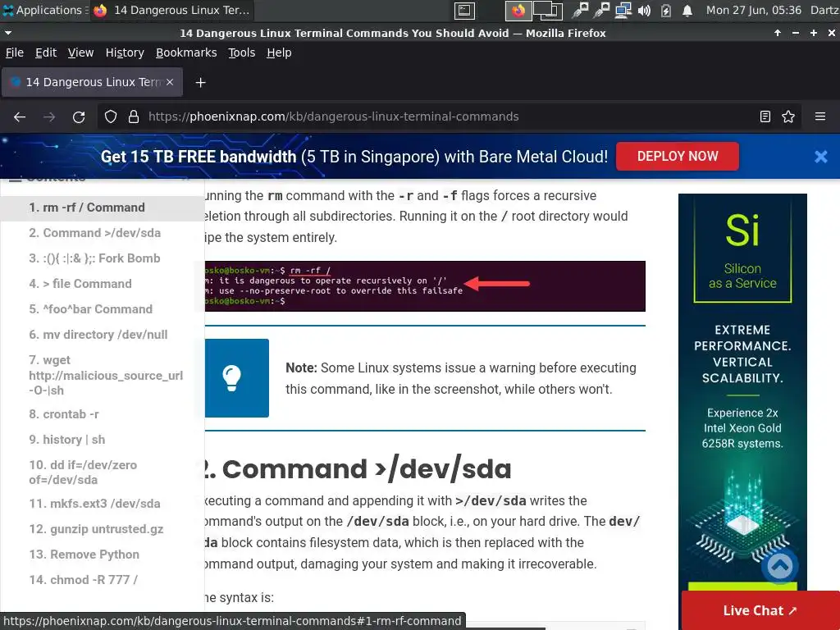The height and width of the screenshot is (630, 840).
Task: Jump to 4. > file Command
Action: [x=80, y=284]
